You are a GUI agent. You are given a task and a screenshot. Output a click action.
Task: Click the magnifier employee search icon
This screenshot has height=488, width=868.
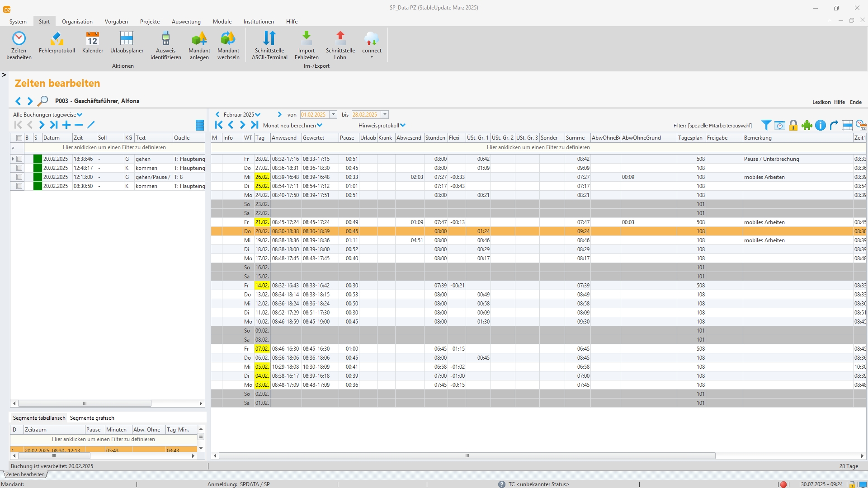pos(42,101)
